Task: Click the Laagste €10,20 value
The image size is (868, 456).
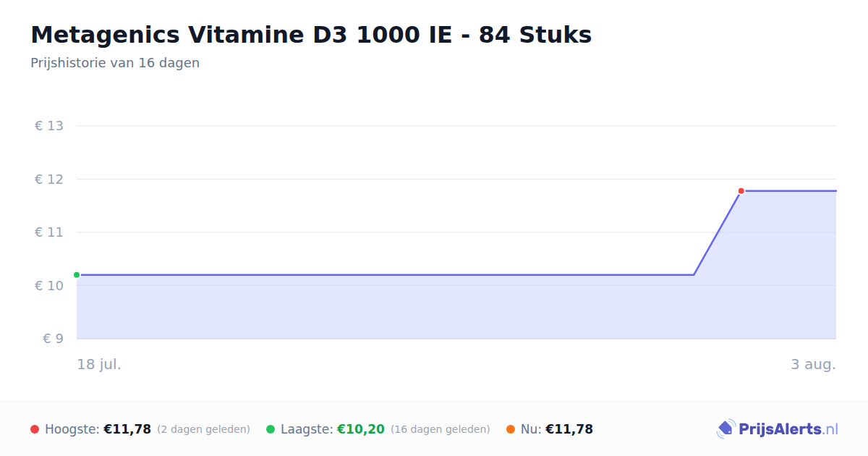Action: pos(361,429)
